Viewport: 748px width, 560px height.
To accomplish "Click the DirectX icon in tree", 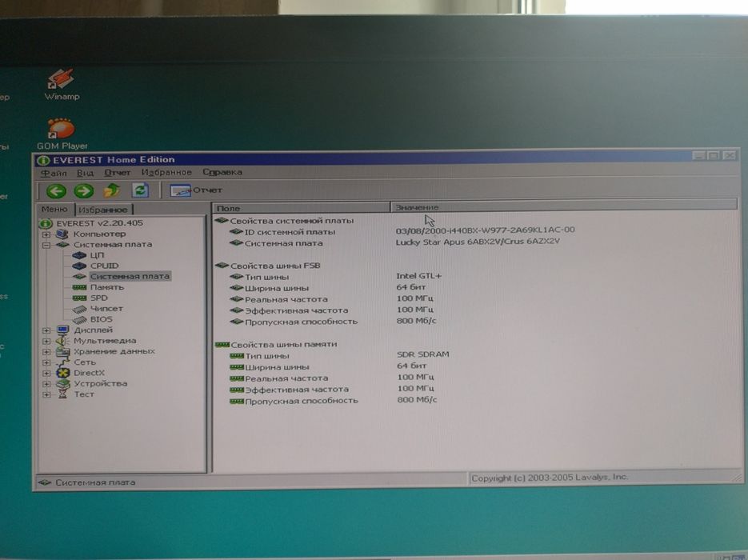I will pyautogui.click(x=62, y=373).
